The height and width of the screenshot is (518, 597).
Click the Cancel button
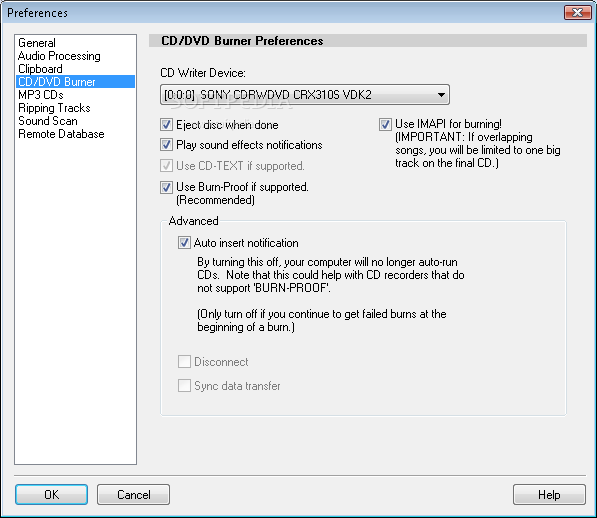[134, 494]
